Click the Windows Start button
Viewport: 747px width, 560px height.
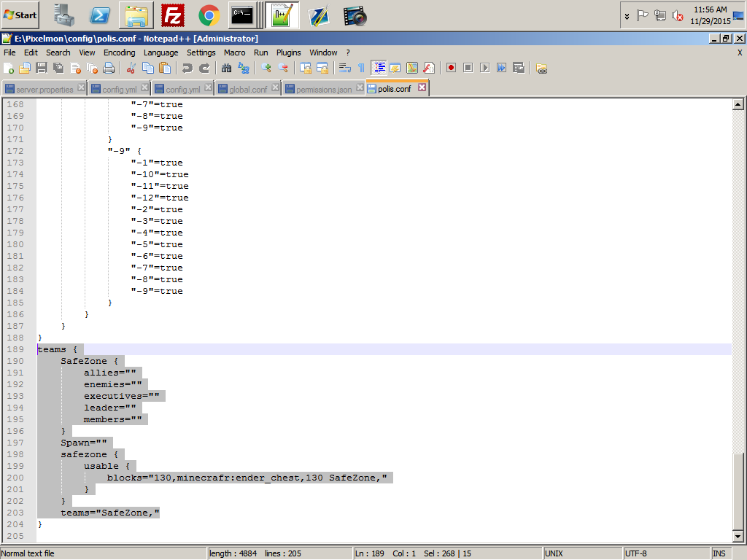pyautogui.click(x=20, y=15)
